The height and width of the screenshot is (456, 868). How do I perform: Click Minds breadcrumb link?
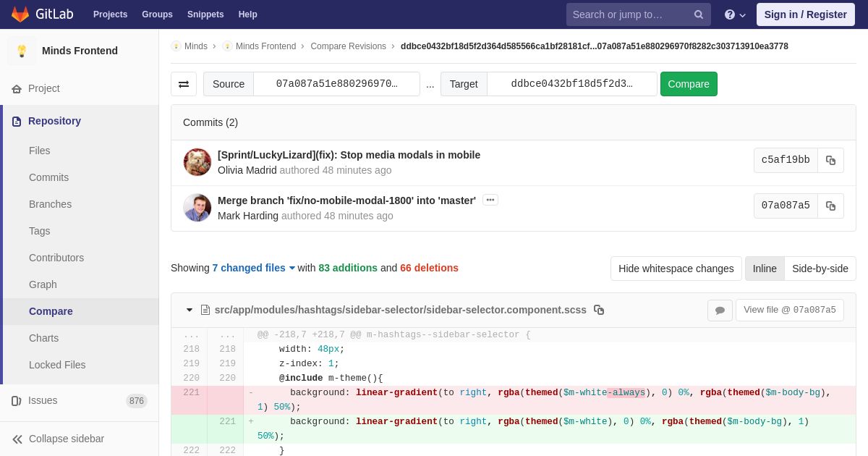[x=195, y=46]
